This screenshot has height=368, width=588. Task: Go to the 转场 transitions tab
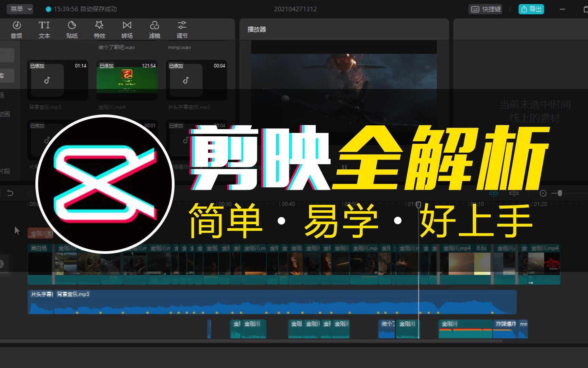pyautogui.click(x=127, y=30)
